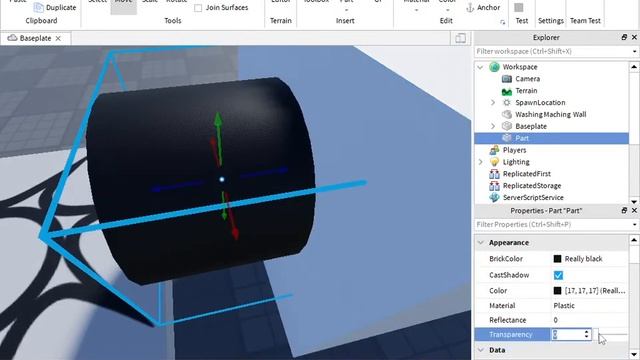
Task: Click the Camera icon in Explorer
Action: click(507, 79)
